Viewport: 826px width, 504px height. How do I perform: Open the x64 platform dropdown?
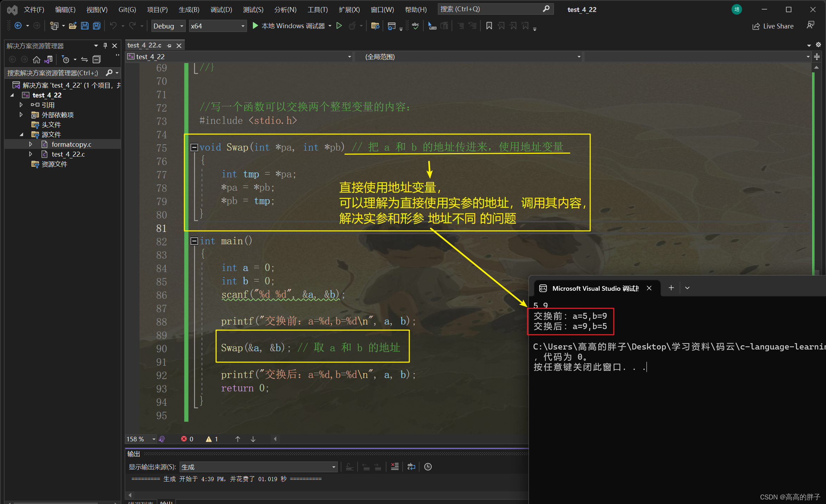click(217, 26)
